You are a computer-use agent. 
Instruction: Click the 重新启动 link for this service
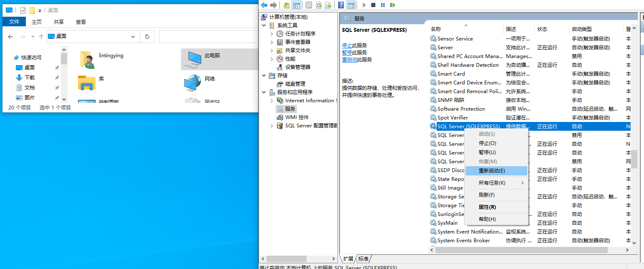click(x=350, y=60)
